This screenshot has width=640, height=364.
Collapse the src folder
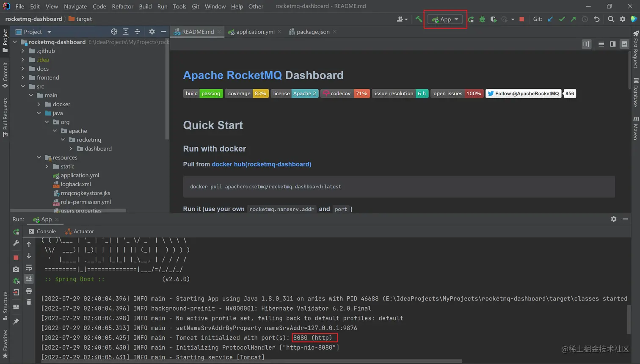(23, 86)
